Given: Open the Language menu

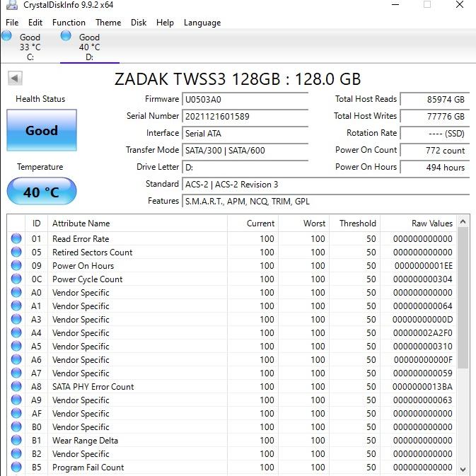Looking at the screenshot, I should pyautogui.click(x=202, y=23).
